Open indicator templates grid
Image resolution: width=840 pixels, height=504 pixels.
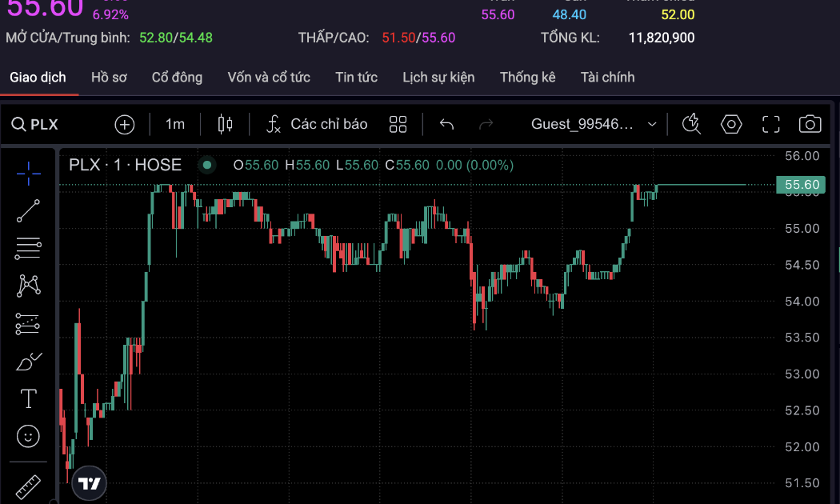click(x=398, y=124)
